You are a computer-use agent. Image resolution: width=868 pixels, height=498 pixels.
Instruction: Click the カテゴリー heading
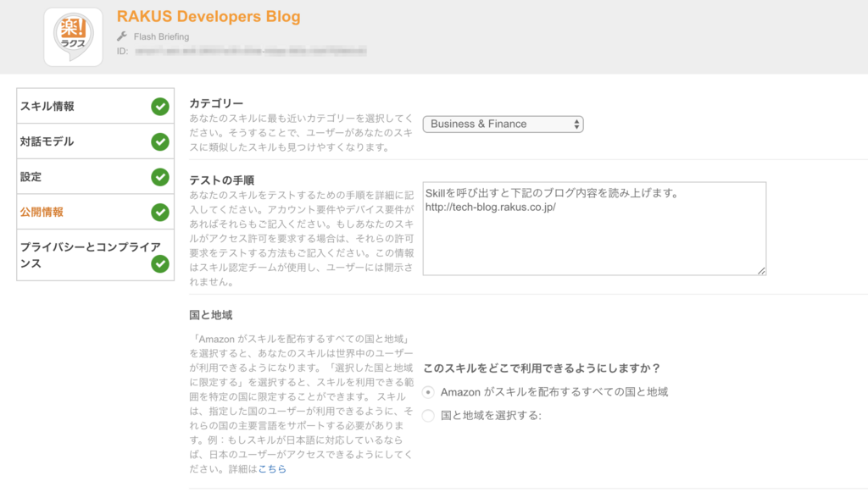[216, 103]
